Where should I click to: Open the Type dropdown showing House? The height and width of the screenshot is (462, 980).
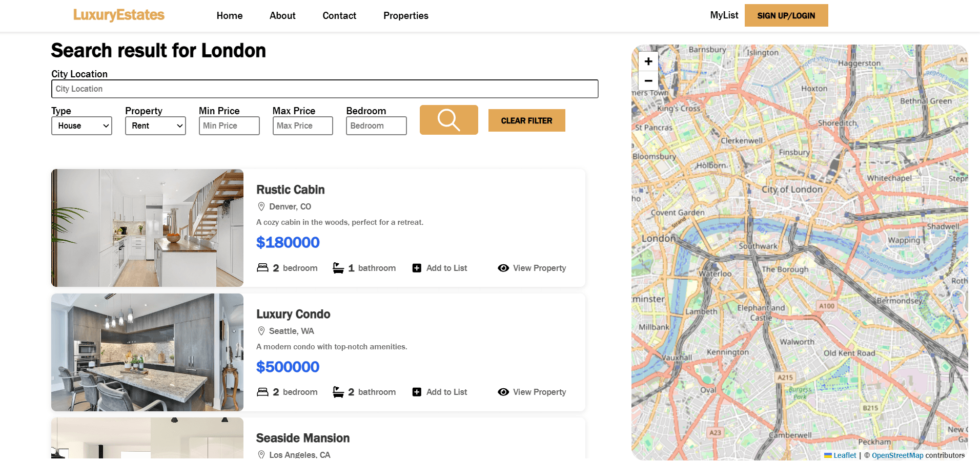pos(81,125)
